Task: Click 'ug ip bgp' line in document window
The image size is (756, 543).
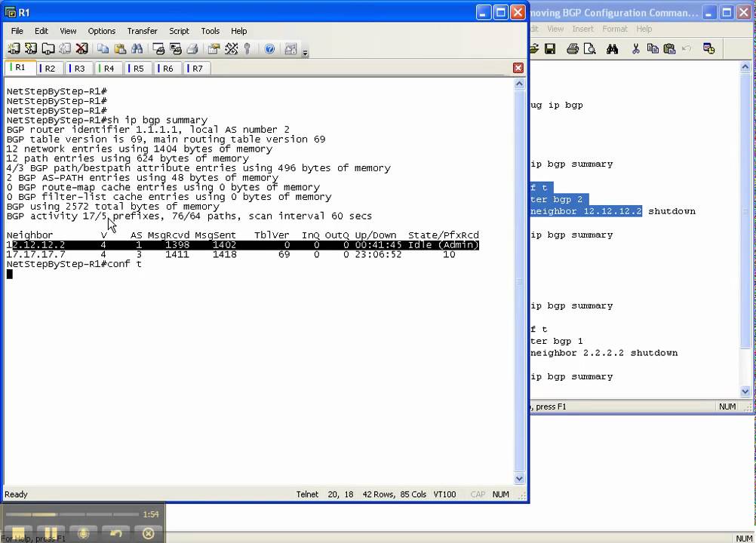Action: point(556,105)
